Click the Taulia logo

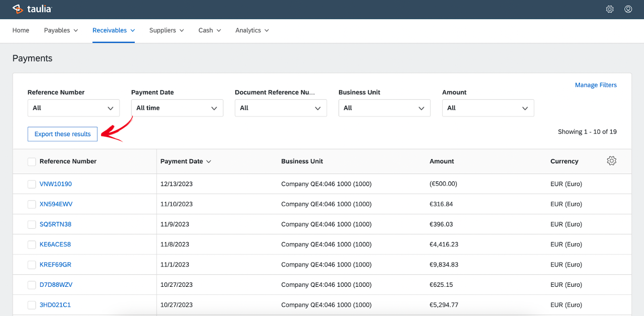point(32,9)
